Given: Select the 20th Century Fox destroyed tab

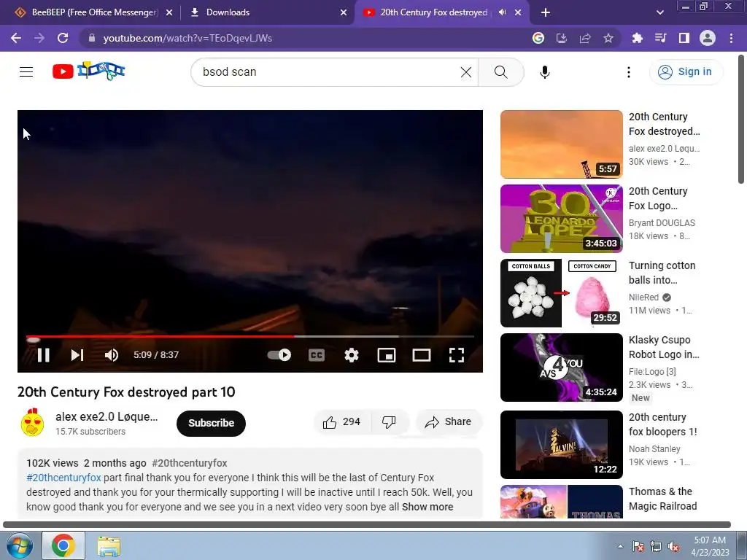Looking at the screenshot, I should 433,12.
